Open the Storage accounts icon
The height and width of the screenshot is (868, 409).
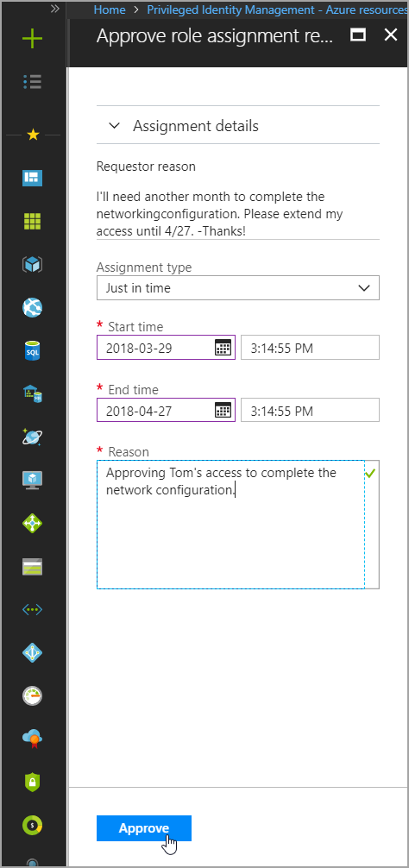pos(32,567)
